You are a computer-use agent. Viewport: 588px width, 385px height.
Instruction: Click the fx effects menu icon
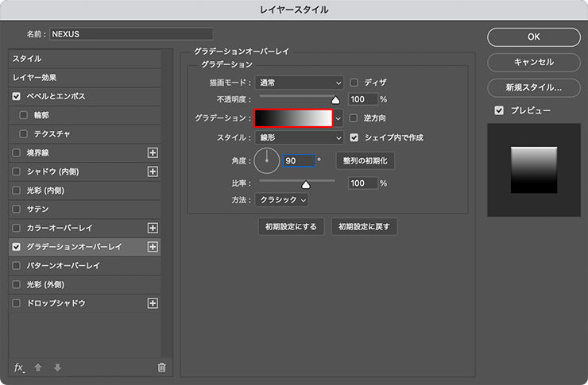pos(20,367)
